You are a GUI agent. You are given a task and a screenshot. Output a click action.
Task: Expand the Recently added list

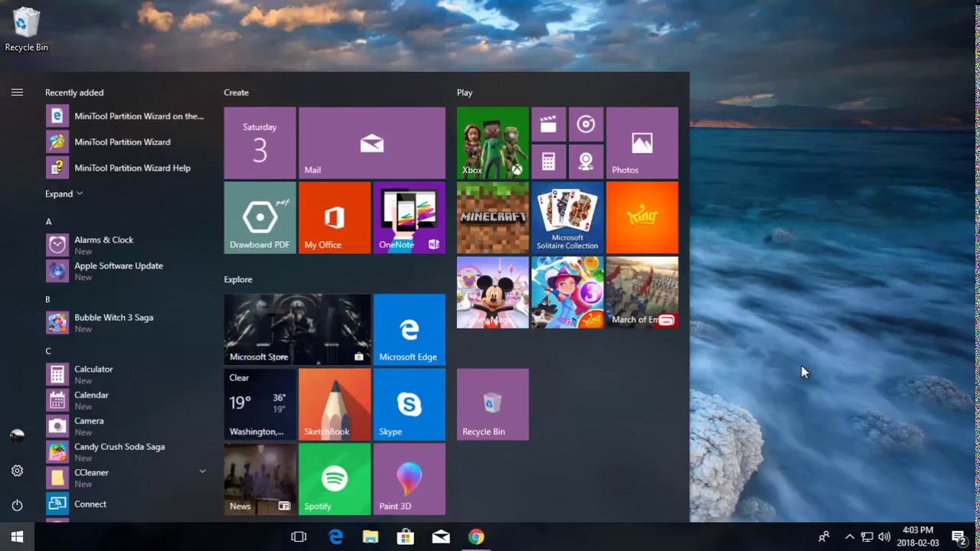[x=64, y=194]
